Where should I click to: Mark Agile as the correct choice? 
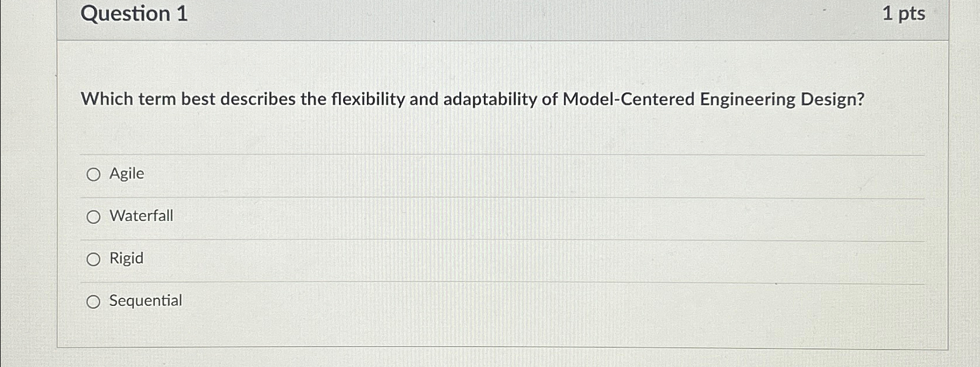93,173
